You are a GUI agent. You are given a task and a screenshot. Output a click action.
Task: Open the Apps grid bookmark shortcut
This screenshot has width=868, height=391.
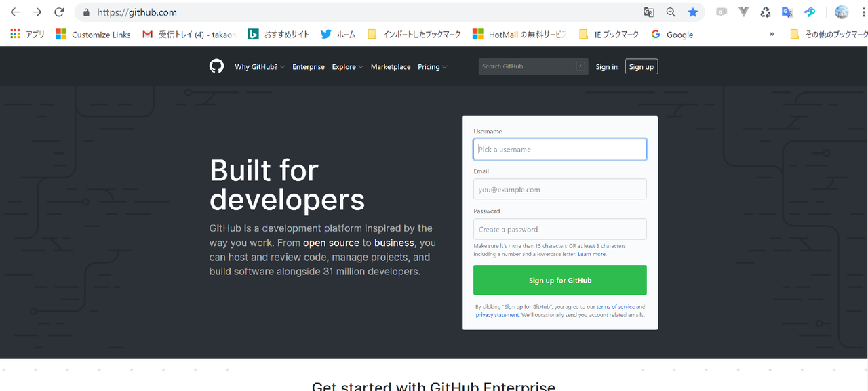(x=28, y=34)
